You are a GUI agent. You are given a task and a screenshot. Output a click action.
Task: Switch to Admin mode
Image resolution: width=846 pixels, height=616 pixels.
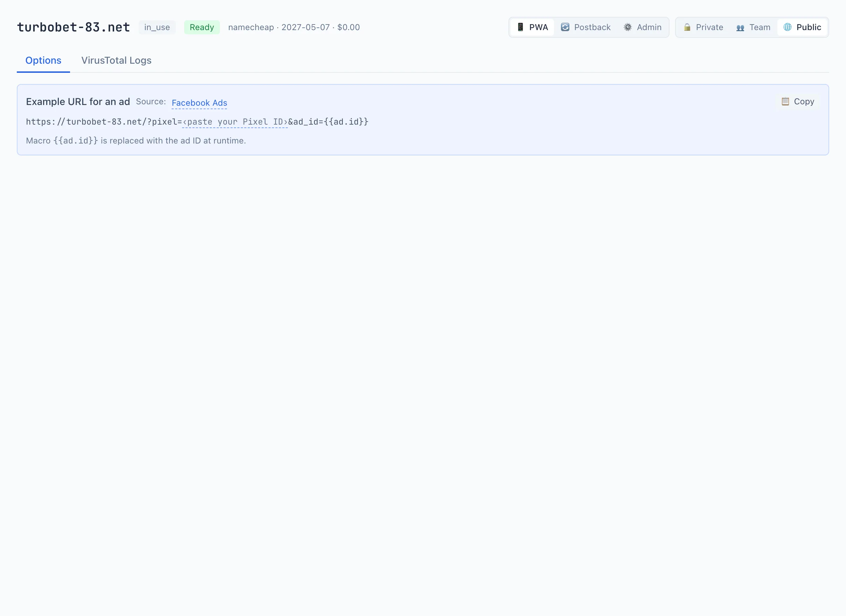pyautogui.click(x=642, y=27)
